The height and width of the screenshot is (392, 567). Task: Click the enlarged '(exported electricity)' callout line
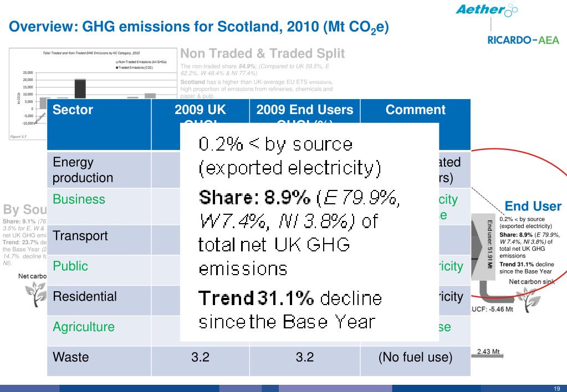click(290, 168)
